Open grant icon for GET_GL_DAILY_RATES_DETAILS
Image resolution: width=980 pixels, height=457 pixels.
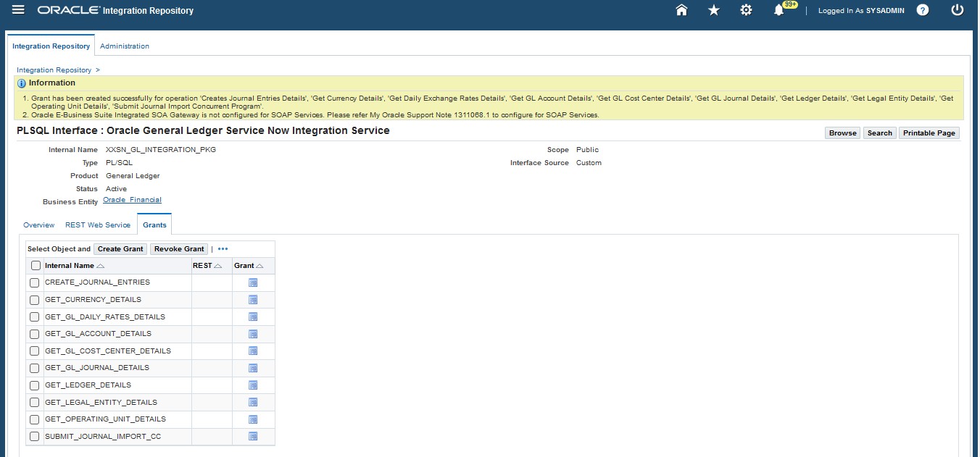point(253,316)
